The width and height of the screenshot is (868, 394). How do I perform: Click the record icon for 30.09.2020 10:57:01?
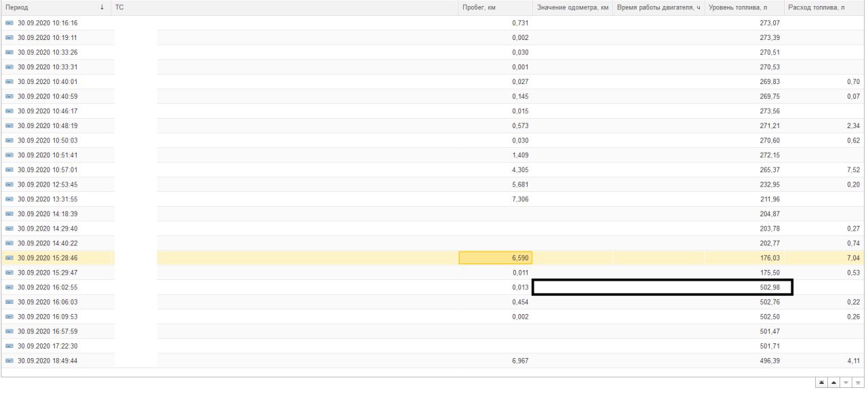click(9, 170)
